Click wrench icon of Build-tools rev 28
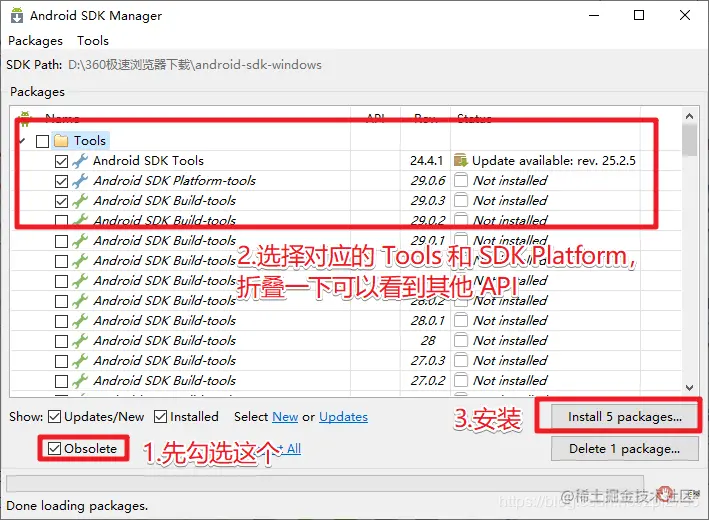 pyautogui.click(x=80, y=341)
